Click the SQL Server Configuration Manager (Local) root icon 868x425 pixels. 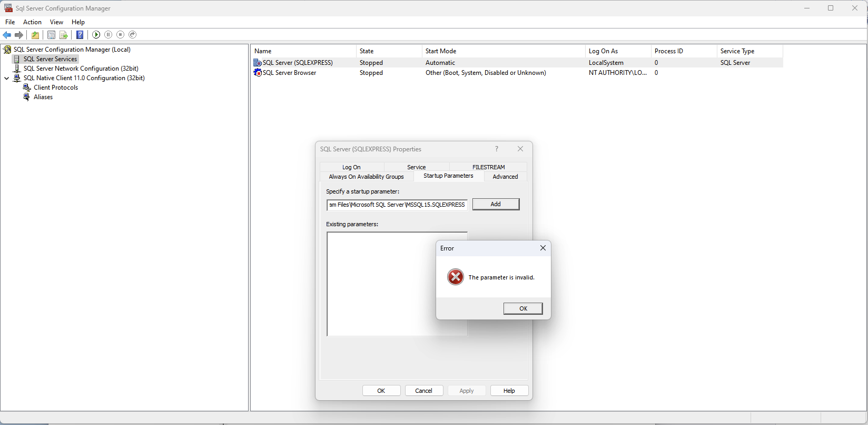point(7,50)
